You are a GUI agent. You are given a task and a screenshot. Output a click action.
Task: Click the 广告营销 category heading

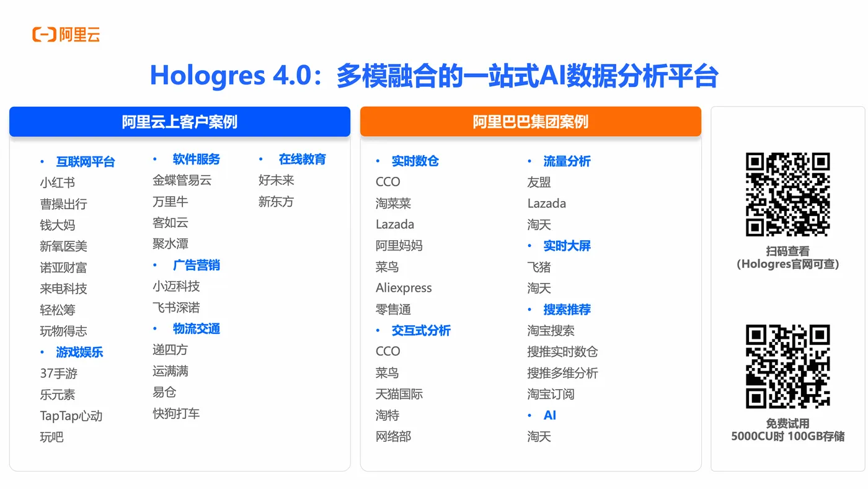pyautogui.click(x=197, y=266)
